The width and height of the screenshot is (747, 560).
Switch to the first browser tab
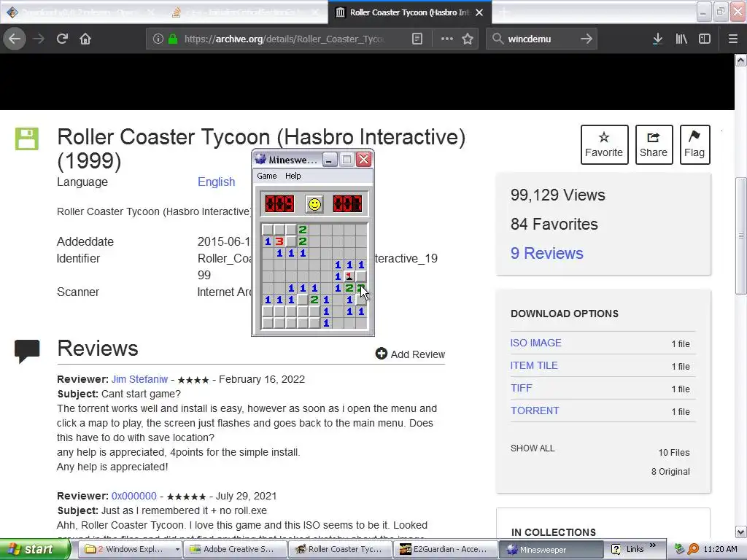coord(81,12)
